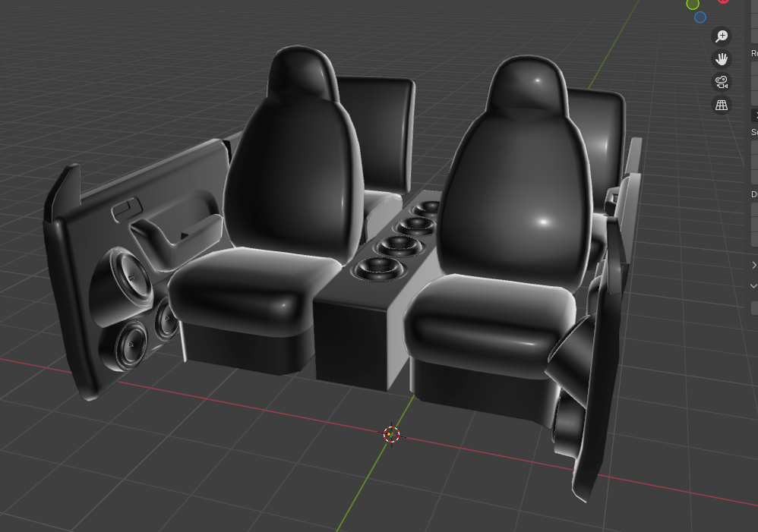The width and height of the screenshot is (758, 532).
Task: Click the green Y axis gizmo circle
Action: (x=693, y=4)
